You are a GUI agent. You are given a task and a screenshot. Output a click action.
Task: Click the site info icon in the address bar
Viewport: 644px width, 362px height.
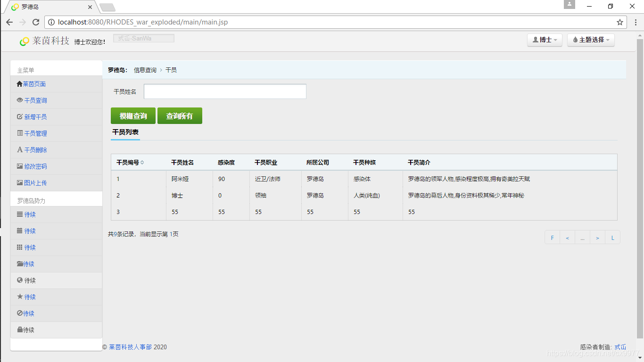click(x=51, y=22)
